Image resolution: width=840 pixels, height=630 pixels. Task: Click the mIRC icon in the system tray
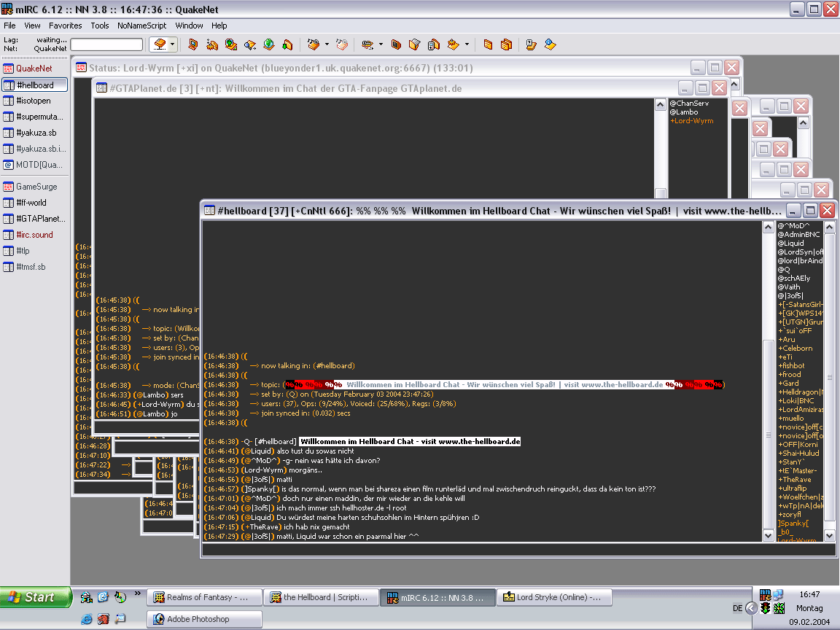765,595
